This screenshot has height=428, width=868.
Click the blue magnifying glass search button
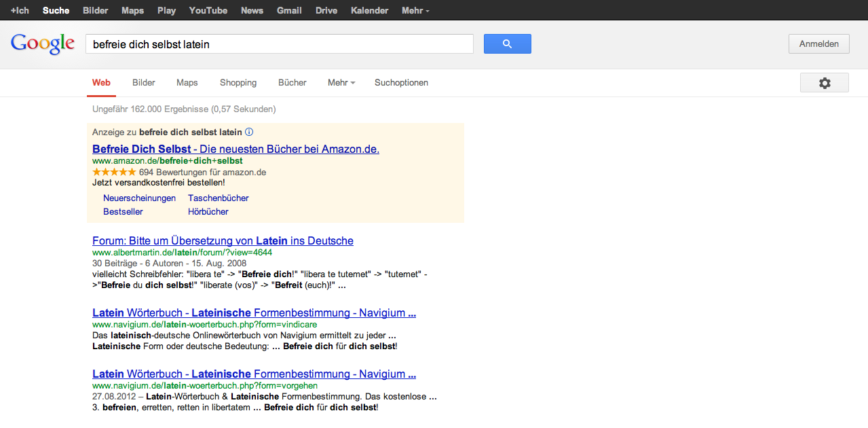(507, 44)
